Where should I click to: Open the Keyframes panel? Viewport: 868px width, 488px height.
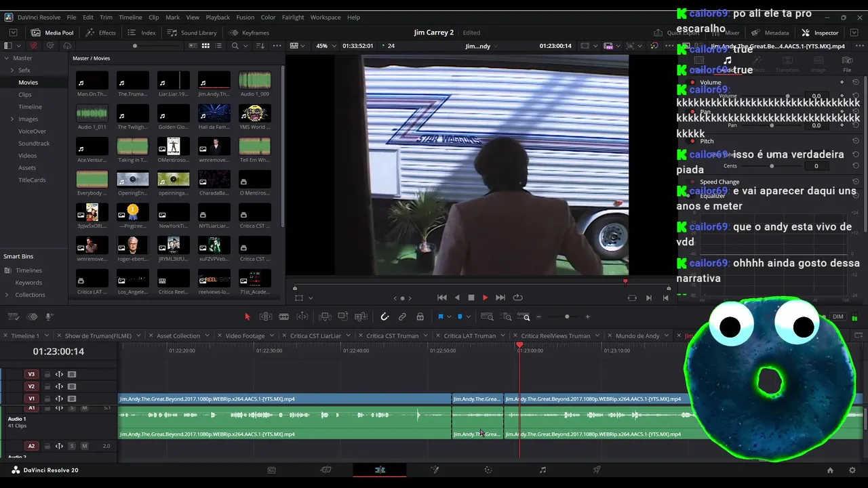(249, 33)
